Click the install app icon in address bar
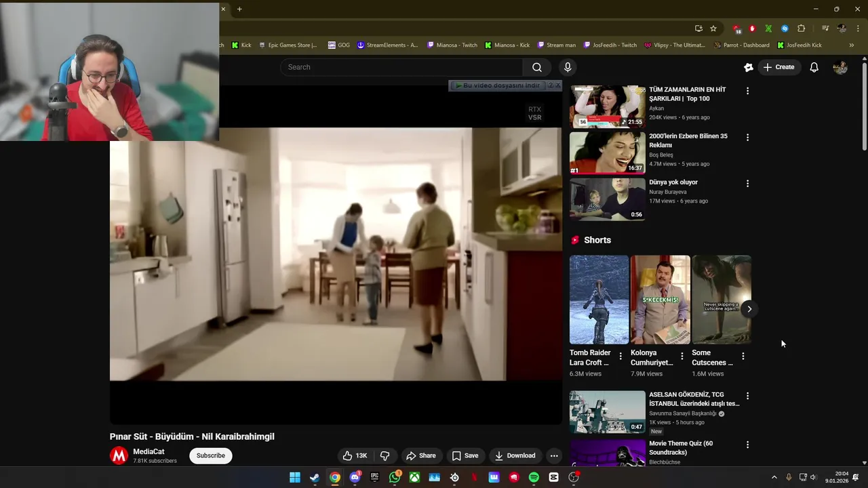Viewport: 868px width, 488px height. point(698,28)
